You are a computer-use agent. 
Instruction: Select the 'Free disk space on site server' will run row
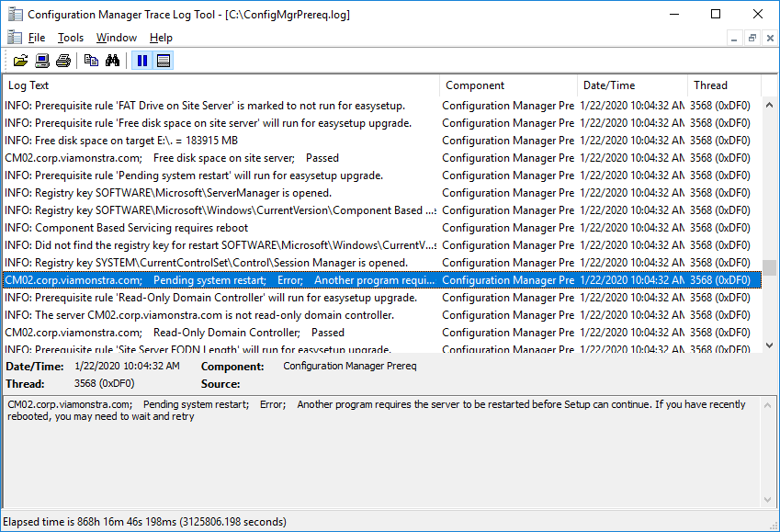pos(382,123)
